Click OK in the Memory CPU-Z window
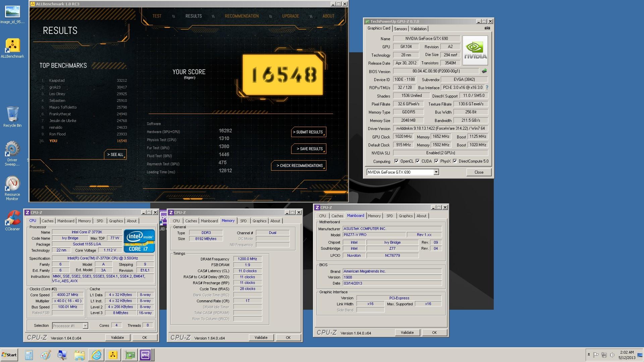The image size is (644, 362). [288, 338]
